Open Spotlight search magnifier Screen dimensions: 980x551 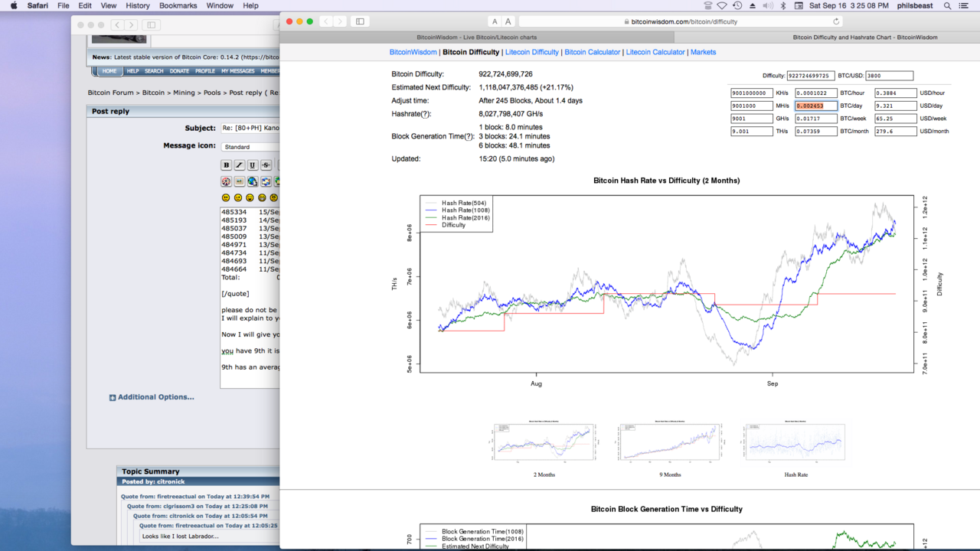(947, 5)
